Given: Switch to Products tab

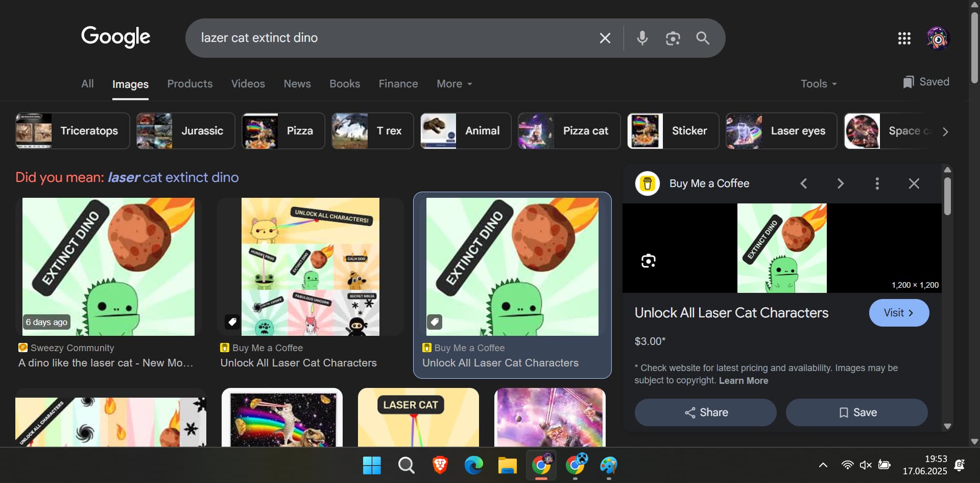Looking at the screenshot, I should 190,84.
